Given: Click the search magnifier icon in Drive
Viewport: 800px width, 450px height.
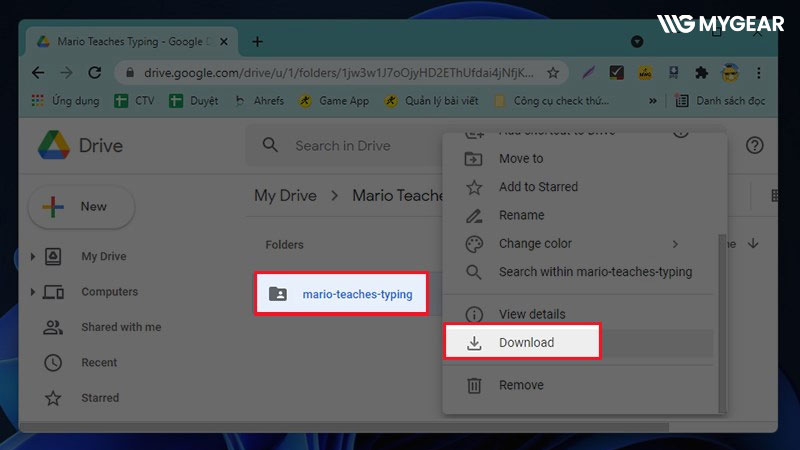Looking at the screenshot, I should 270,145.
